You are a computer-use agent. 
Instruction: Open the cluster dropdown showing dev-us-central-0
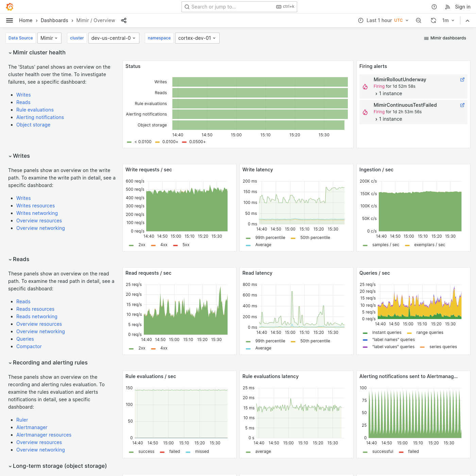(x=114, y=38)
